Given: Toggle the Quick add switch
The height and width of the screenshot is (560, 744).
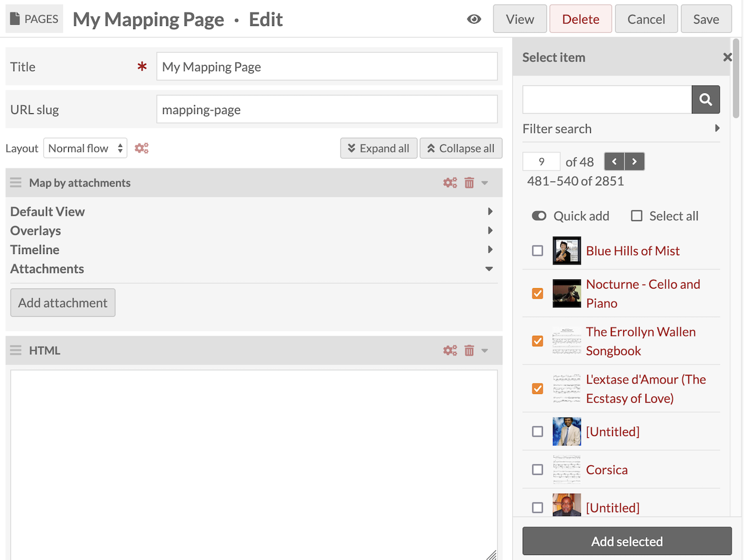Looking at the screenshot, I should coord(539,216).
